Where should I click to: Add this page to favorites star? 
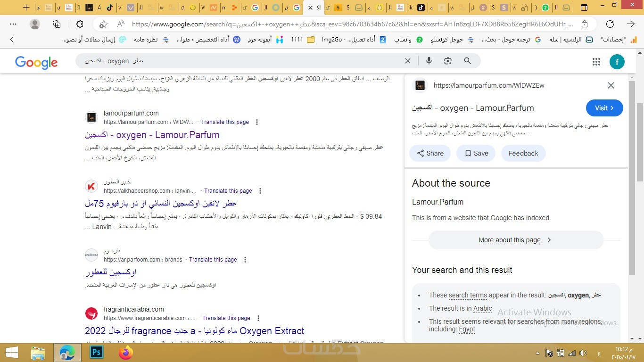tap(103, 24)
